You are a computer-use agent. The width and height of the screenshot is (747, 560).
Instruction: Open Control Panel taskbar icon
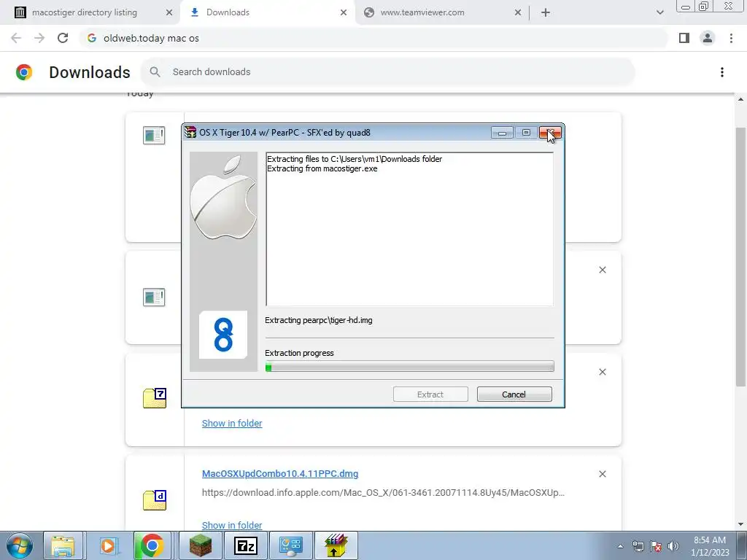pyautogui.click(x=290, y=545)
